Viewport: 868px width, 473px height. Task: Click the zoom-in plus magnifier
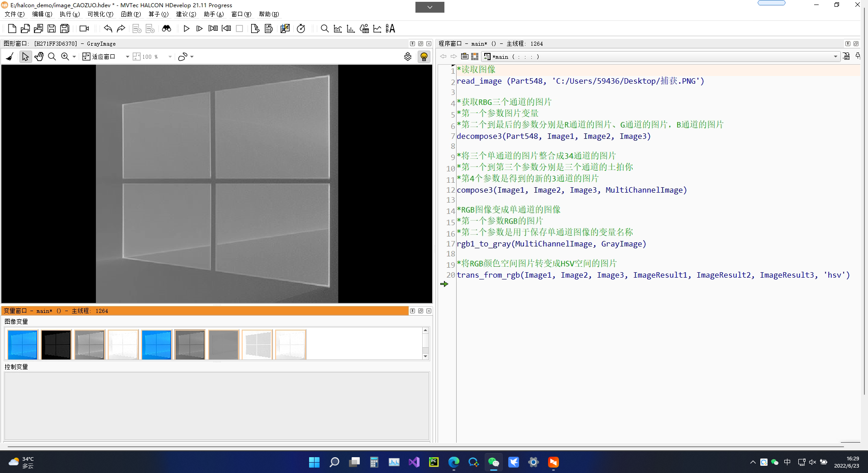click(x=65, y=57)
